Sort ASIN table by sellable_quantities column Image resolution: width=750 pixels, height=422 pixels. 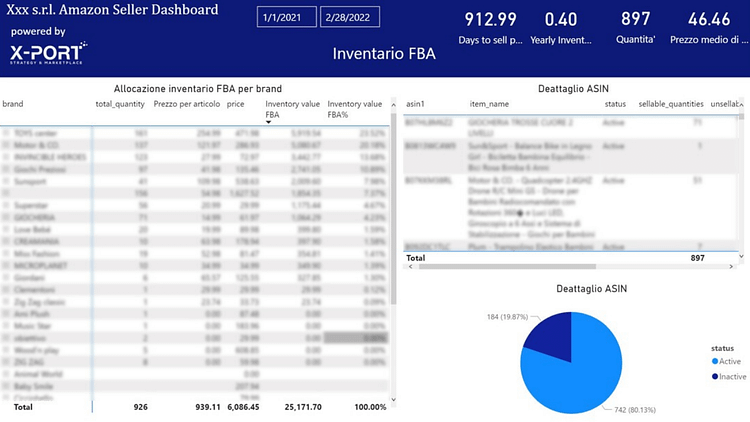pos(671,104)
